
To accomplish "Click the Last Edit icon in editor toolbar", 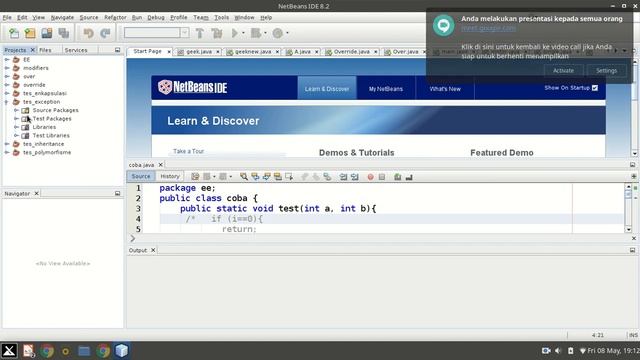I will tap(195, 177).
